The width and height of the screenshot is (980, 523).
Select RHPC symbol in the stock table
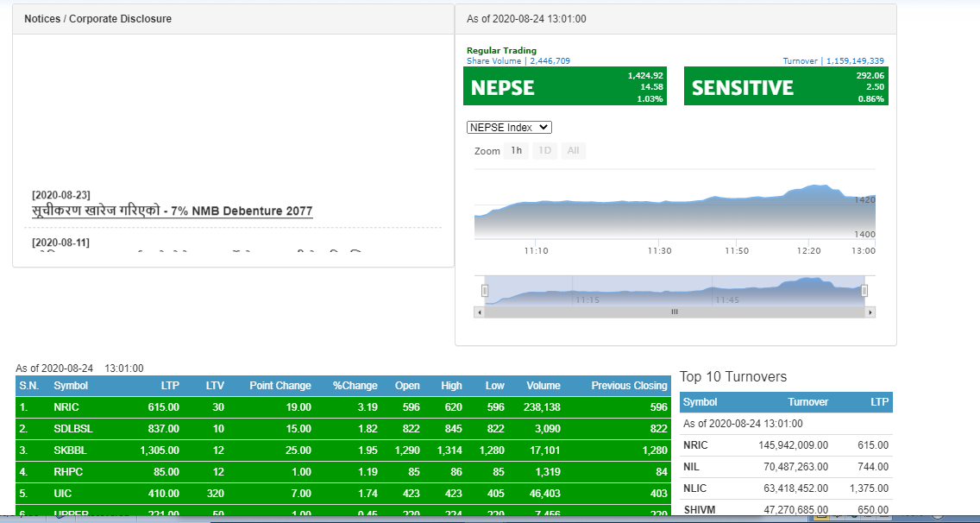pyautogui.click(x=68, y=472)
